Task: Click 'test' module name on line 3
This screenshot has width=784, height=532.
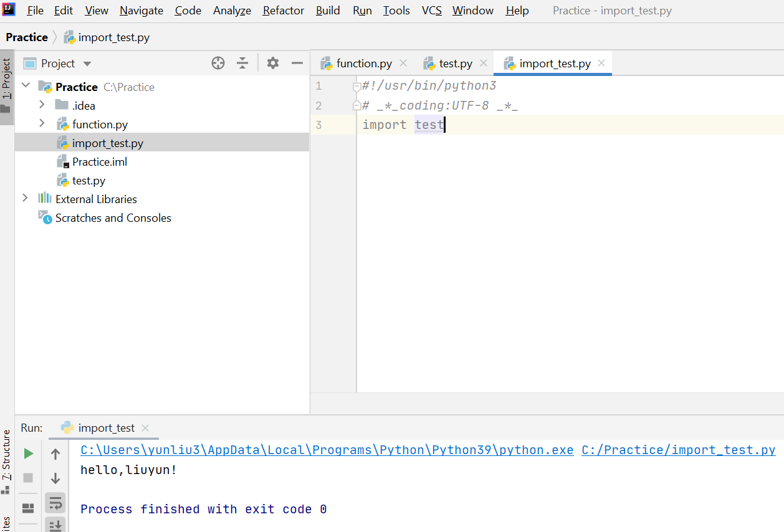Action: point(429,125)
